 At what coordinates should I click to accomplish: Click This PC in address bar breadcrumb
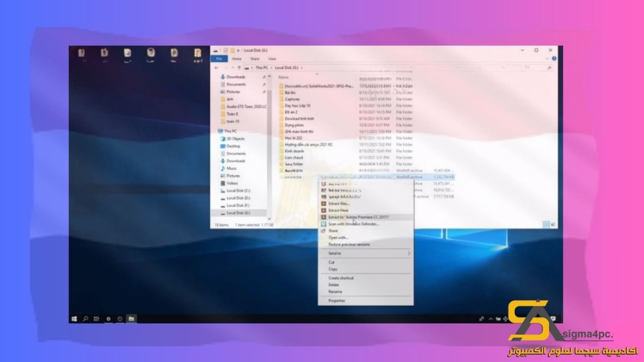click(x=262, y=67)
